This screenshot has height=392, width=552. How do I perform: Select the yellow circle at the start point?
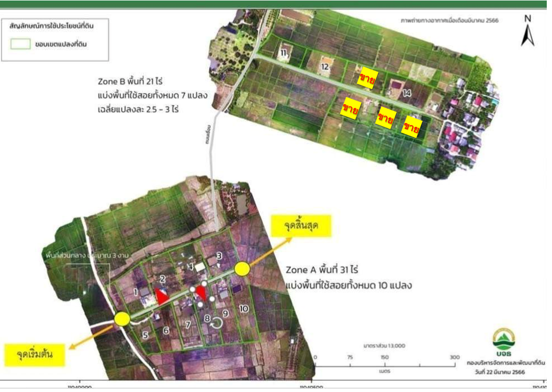(x=122, y=319)
